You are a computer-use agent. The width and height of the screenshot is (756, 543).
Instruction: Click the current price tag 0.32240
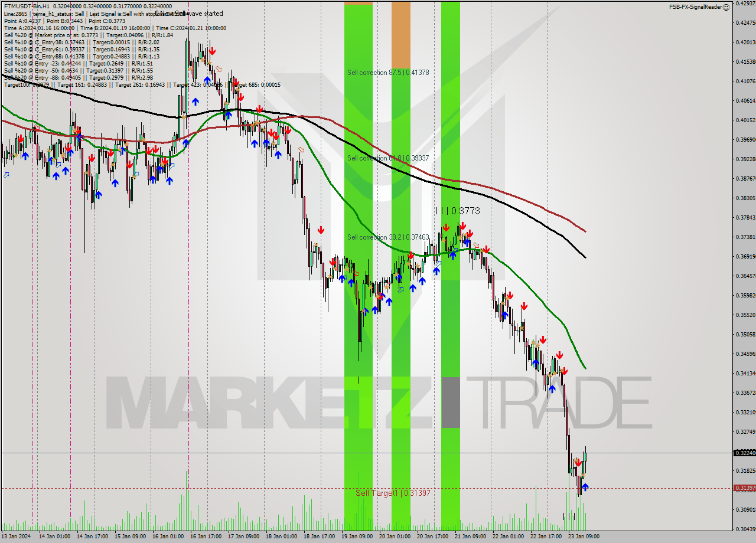(744, 453)
